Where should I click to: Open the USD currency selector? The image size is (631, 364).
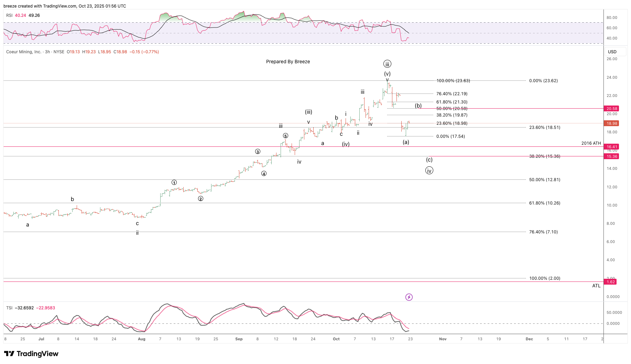click(612, 52)
